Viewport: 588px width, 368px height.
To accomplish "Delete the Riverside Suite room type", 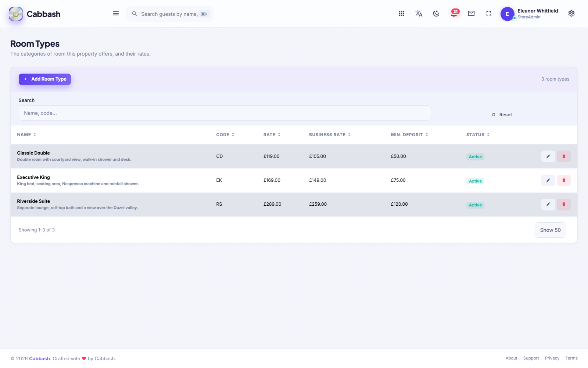I will [564, 204].
